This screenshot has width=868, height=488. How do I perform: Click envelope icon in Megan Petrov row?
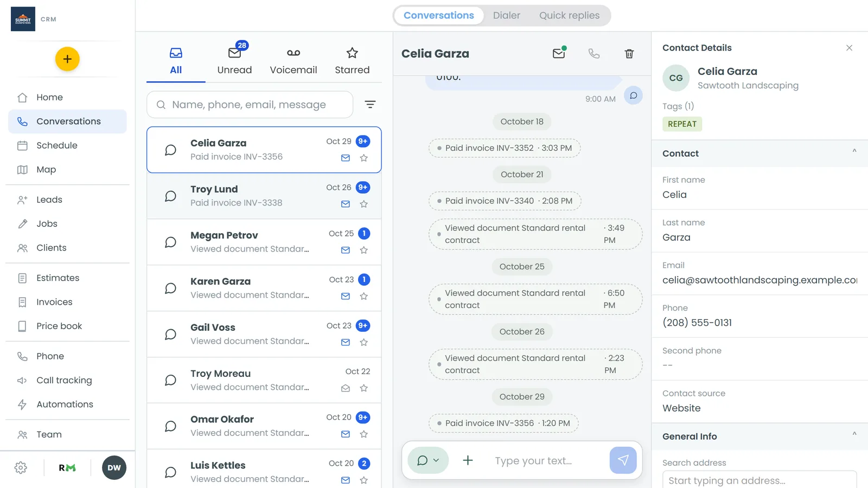(346, 250)
